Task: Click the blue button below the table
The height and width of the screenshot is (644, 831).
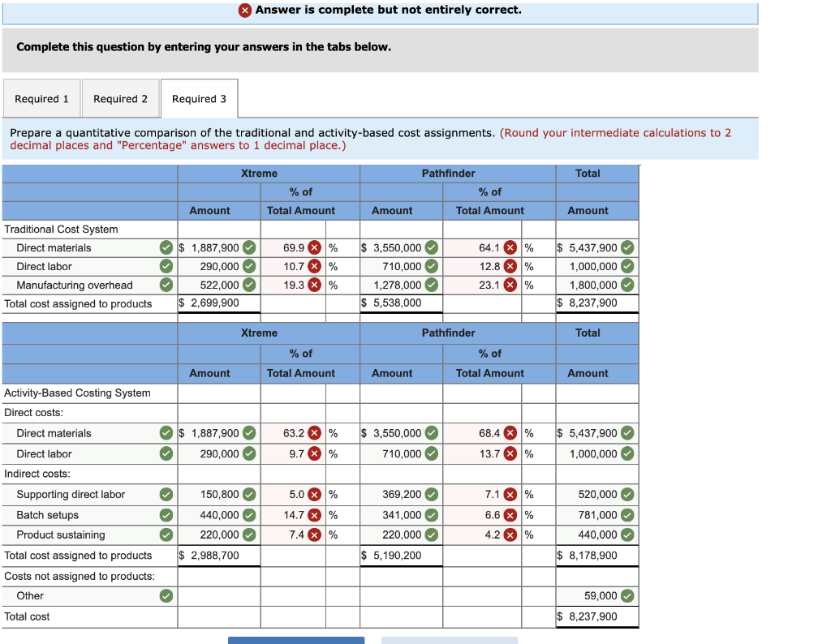Action: (x=296, y=640)
